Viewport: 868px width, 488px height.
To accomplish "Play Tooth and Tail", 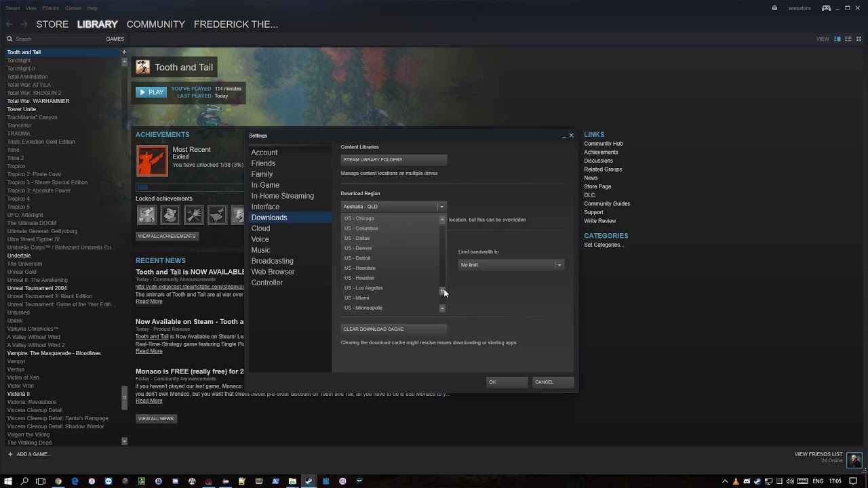I will click(151, 92).
